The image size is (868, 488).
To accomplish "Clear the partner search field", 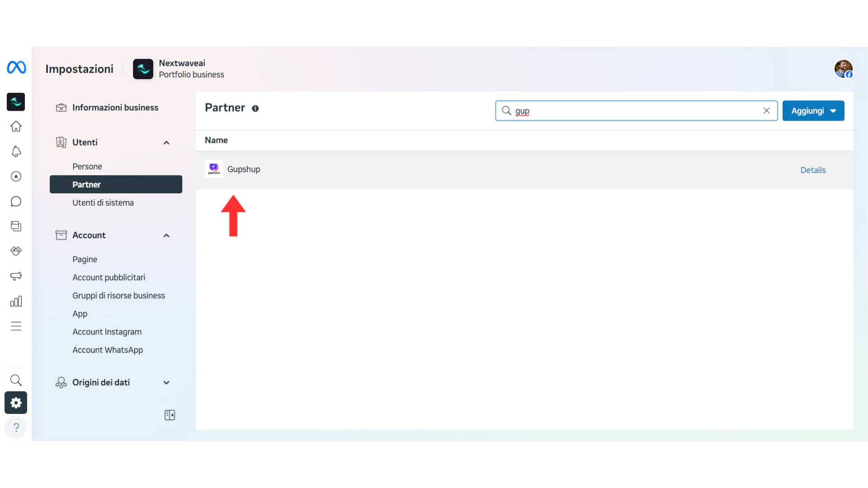I will click(x=766, y=111).
